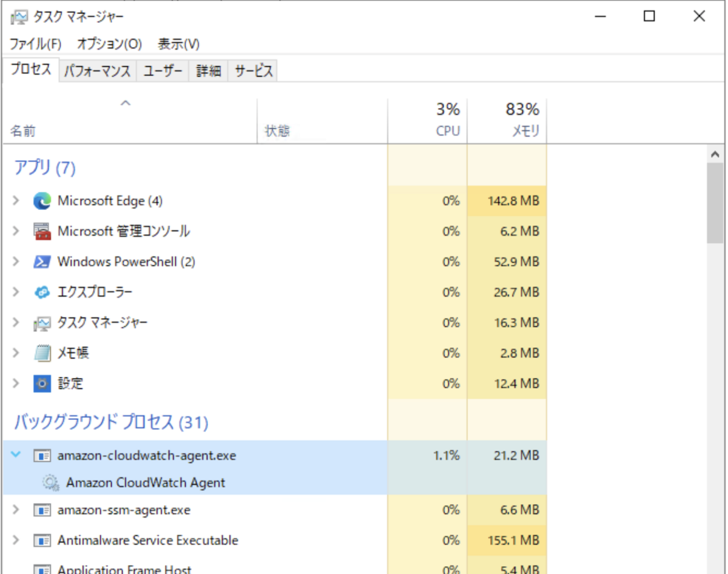Click the 1.1% CPU value
This screenshot has width=728, height=574.
[x=447, y=456]
